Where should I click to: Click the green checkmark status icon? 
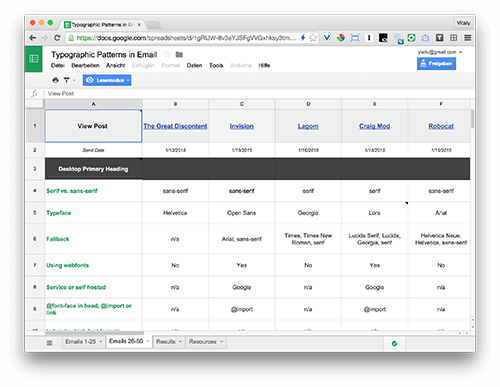pyautogui.click(x=394, y=344)
